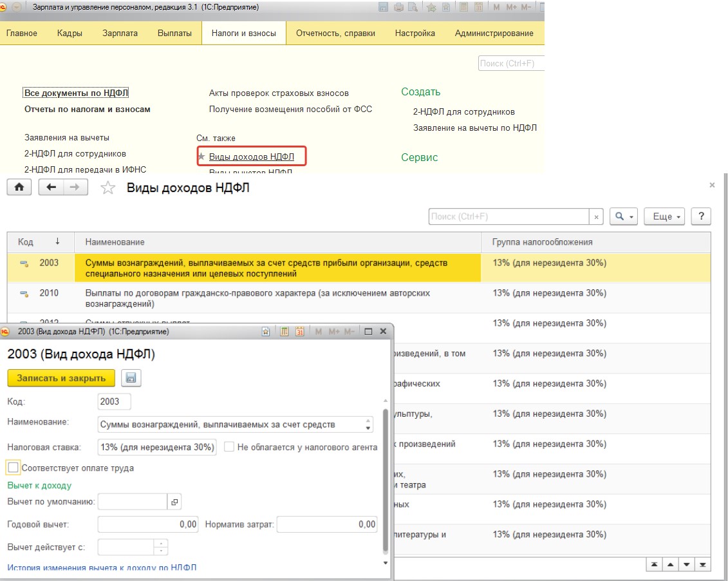Open the Зарплата section
This screenshot has height=581, width=728.
tap(120, 33)
